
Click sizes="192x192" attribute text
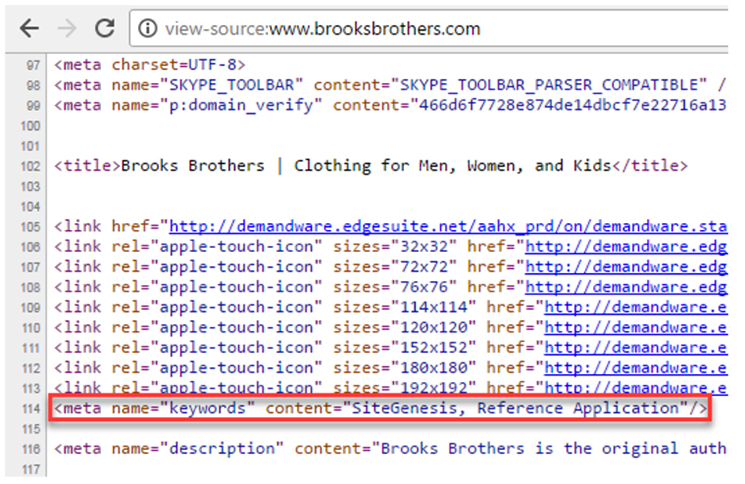pos(404,388)
